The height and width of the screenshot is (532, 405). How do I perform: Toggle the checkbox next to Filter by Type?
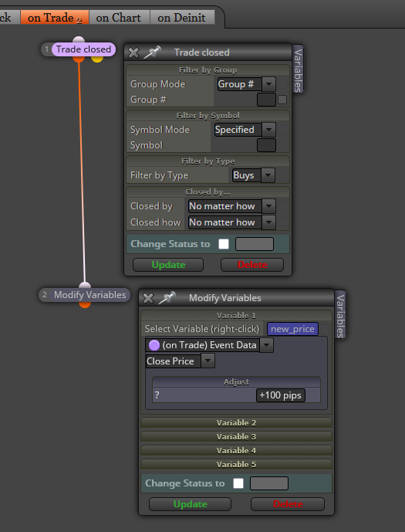282,175
